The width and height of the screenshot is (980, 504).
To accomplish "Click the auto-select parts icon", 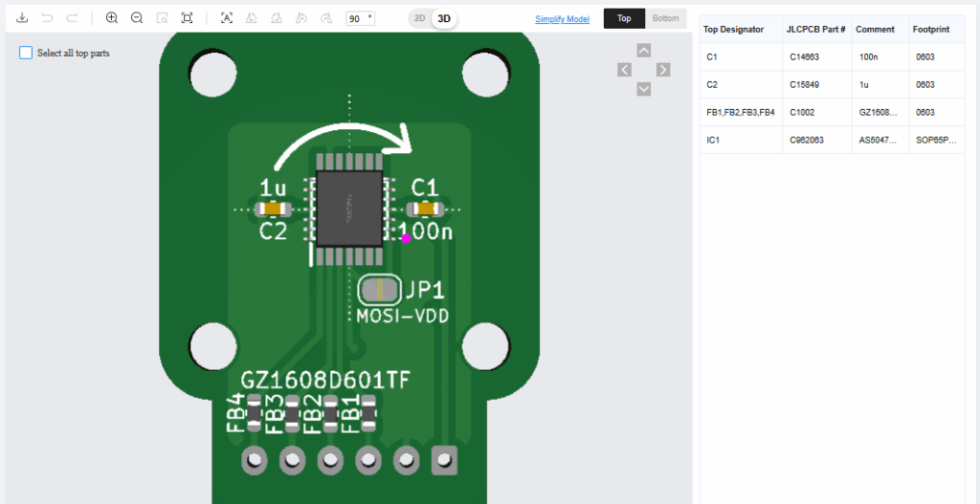I will click(x=227, y=18).
